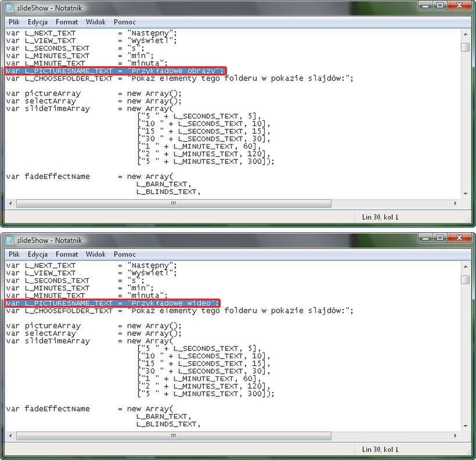Click horizontal scroll left arrow in bottom window
Viewport: 476px width, 460px height.
point(10,436)
